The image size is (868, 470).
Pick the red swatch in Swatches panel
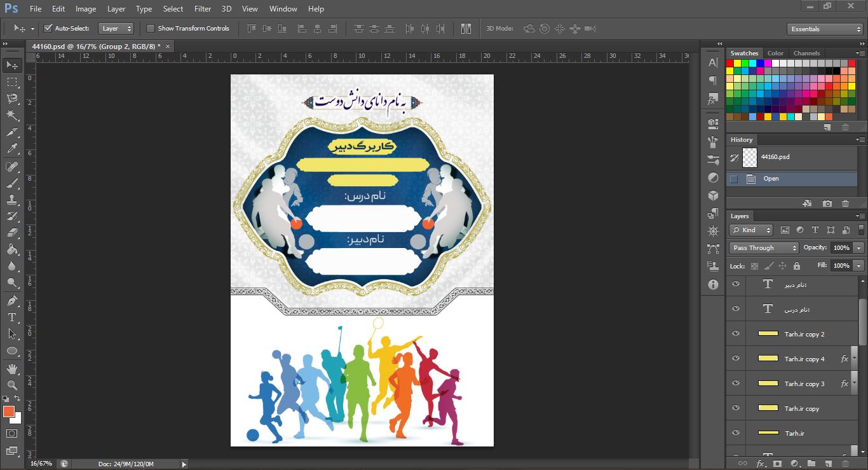730,63
